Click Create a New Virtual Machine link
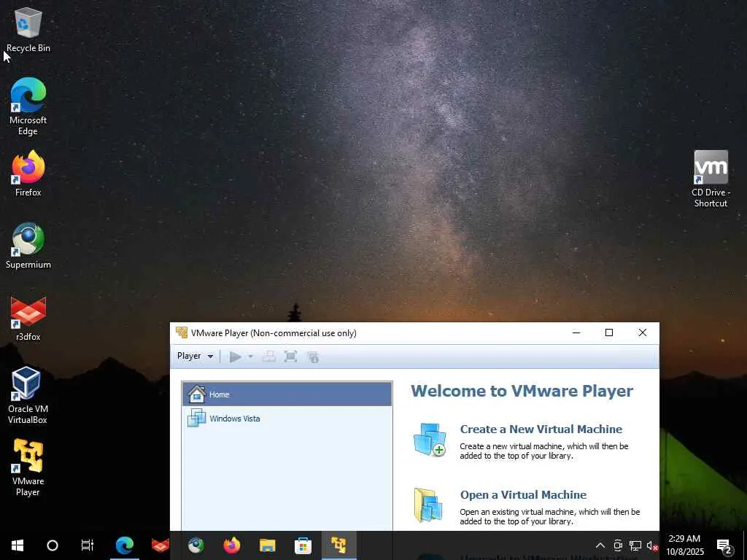Viewport: 747px width, 560px height. click(541, 429)
